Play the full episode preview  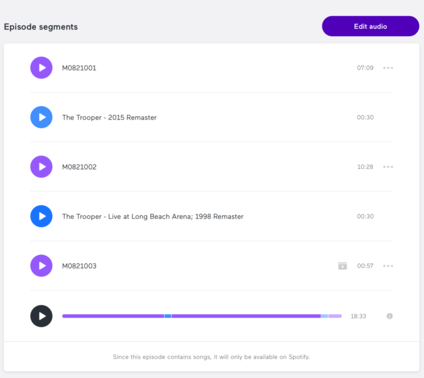41,316
